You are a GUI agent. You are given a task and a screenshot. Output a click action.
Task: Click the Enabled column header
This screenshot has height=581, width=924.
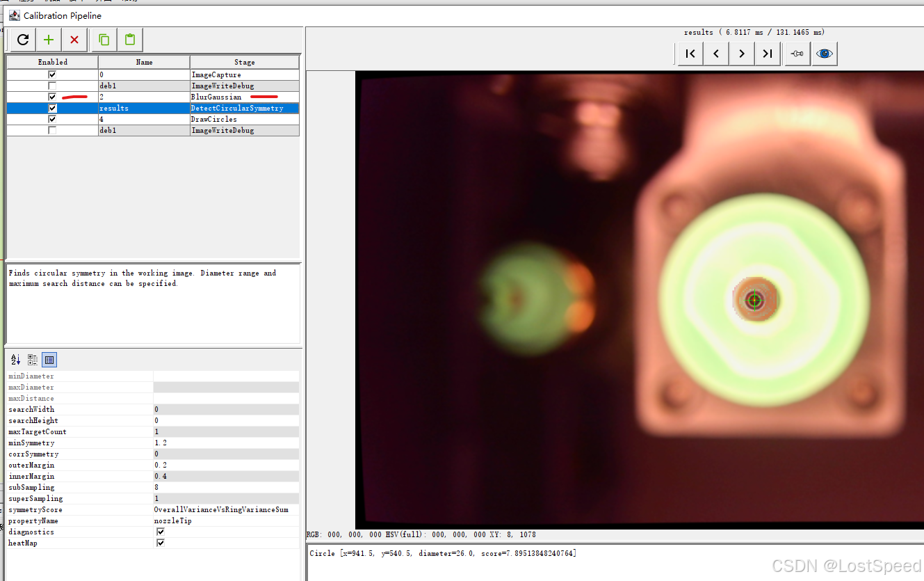coord(52,62)
